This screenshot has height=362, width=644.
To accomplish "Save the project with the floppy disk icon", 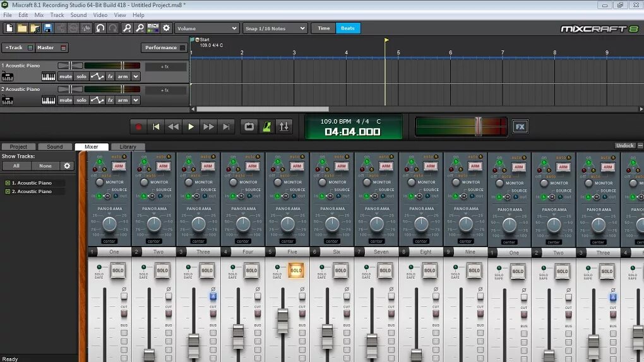I will pyautogui.click(x=47, y=28).
